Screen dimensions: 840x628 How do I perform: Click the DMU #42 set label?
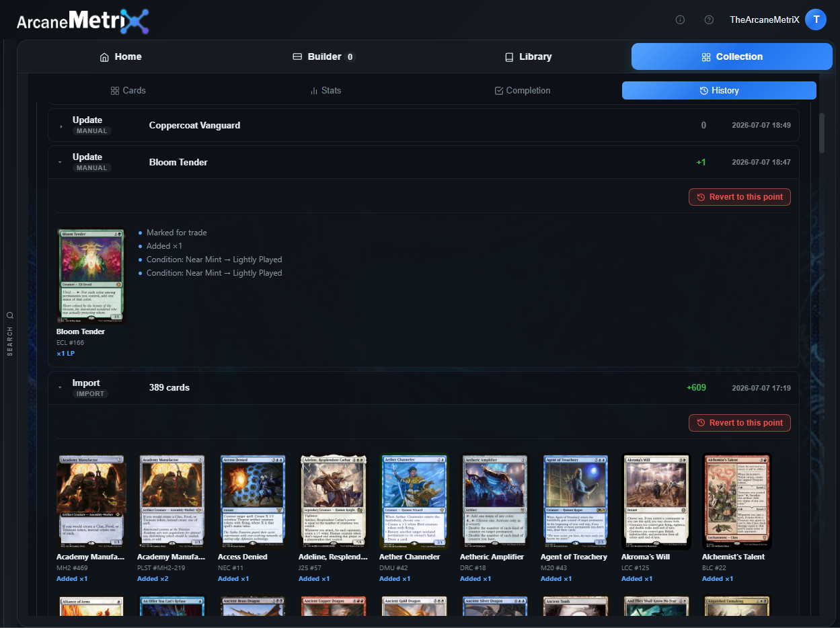click(393, 568)
